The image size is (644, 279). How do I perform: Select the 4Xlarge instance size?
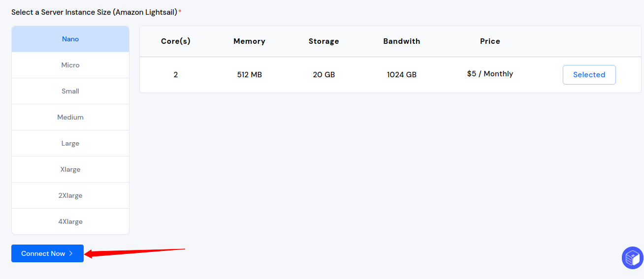tap(70, 221)
